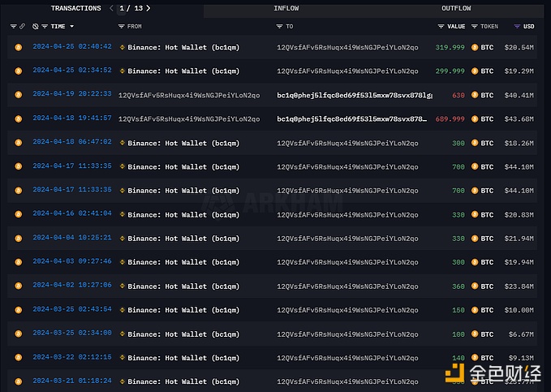551x392 pixels.
Task: Open transaction timestamp 2024-04-18 19:41:57
Action: click(x=72, y=118)
